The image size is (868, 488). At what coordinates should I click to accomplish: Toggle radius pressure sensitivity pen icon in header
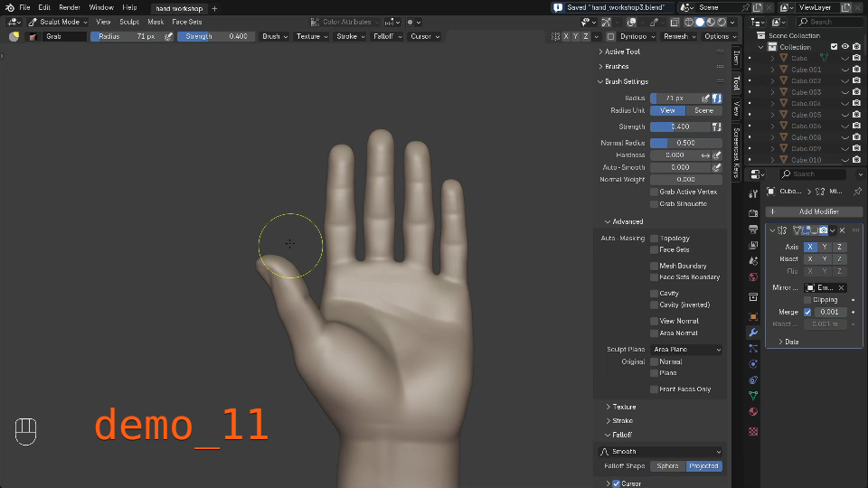click(x=168, y=36)
